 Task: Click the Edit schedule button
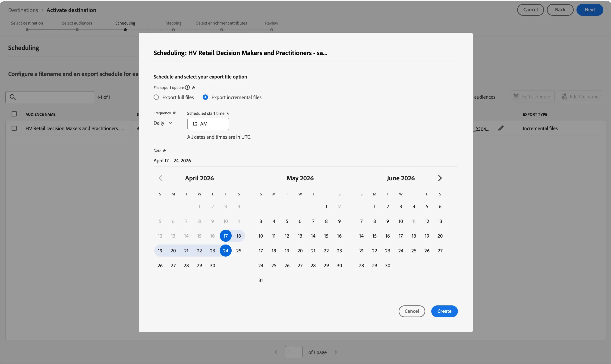coord(532,97)
